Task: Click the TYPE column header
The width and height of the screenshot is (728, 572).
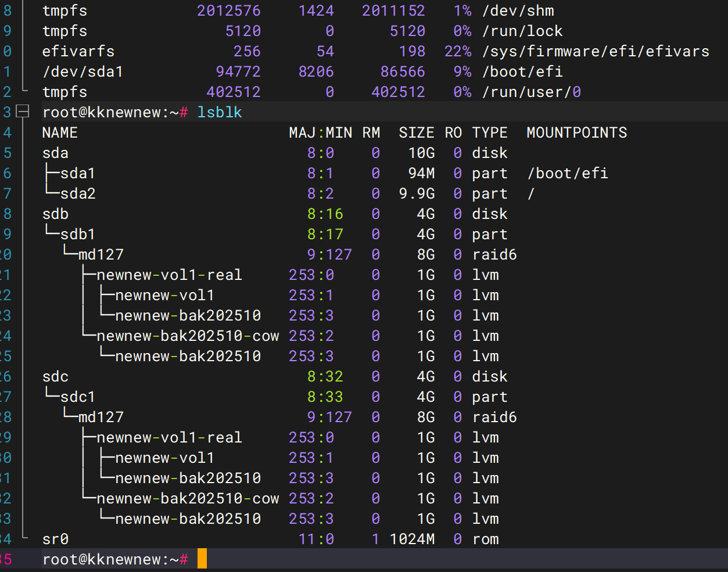Action: tap(490, 132)
